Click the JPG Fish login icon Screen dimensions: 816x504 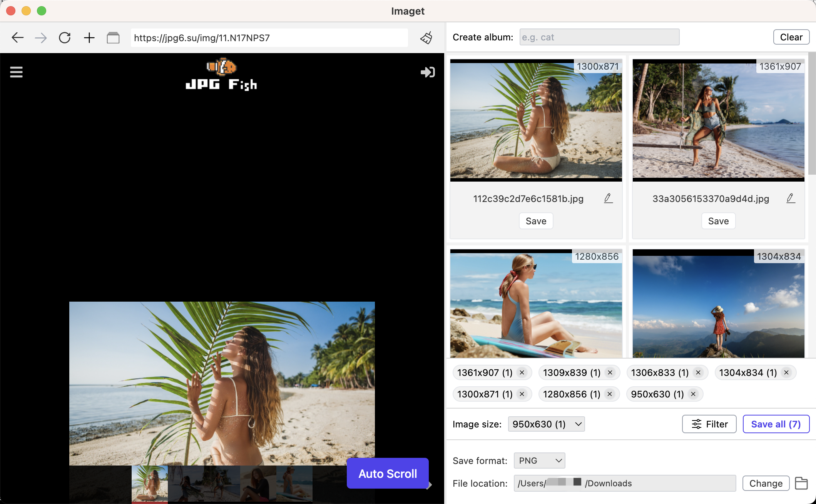(428, 72)
